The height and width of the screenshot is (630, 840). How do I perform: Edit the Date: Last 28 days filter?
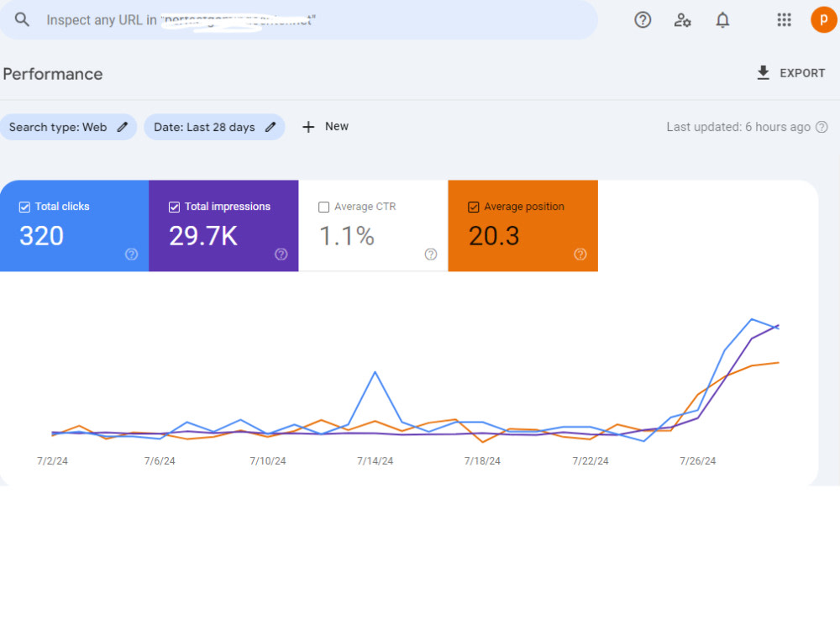213,127
